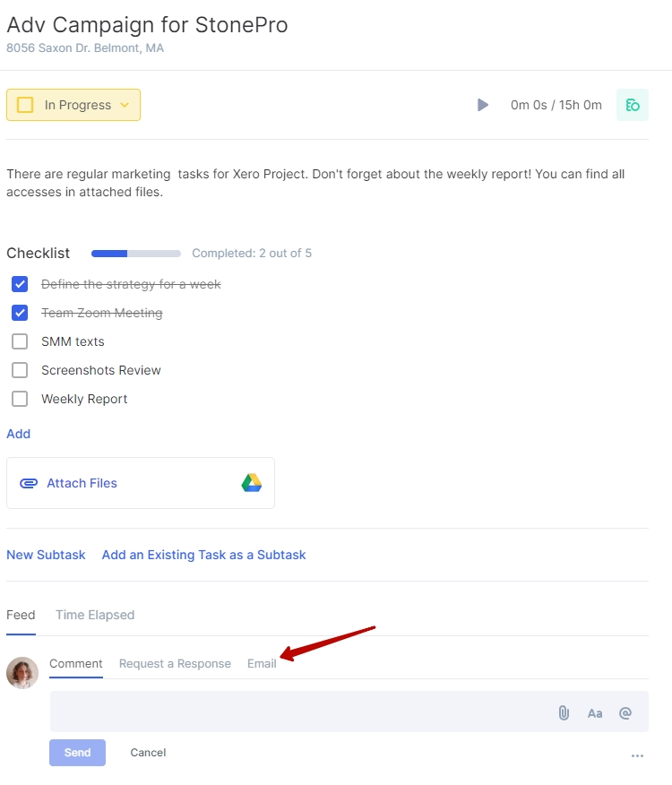Mention someone with the @ icon
The height and width of the screenshot is (785, 672).
click(x=625, y=713)
